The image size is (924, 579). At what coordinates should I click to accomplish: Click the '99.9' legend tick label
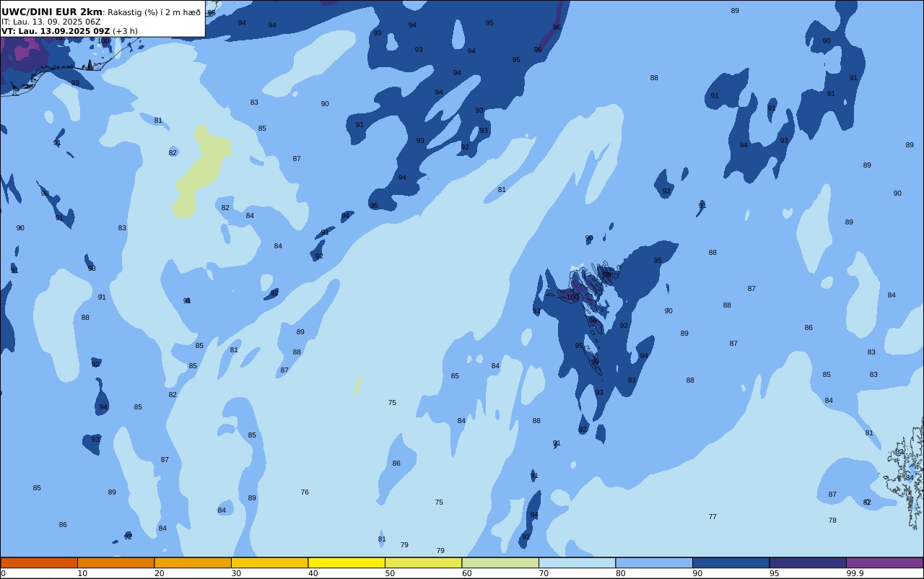855,573
